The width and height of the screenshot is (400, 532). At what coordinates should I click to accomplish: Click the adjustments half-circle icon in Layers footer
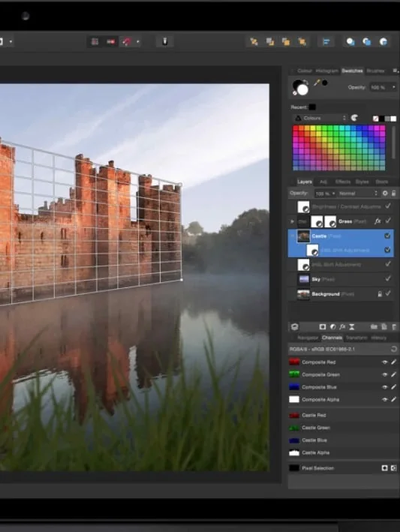point(332,326)
